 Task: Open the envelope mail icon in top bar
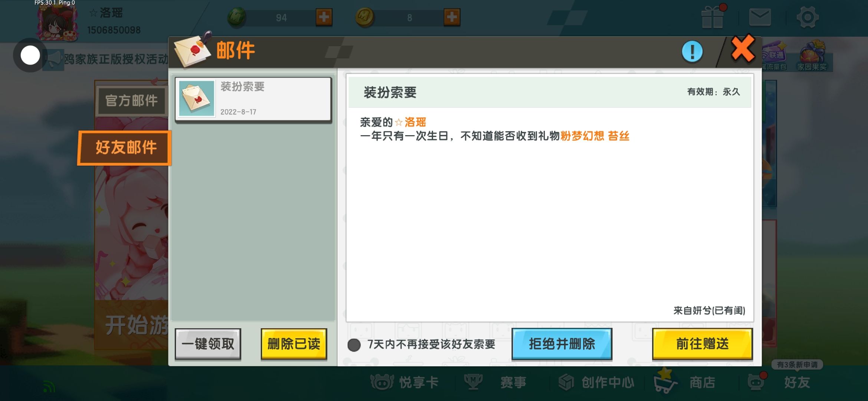click(760, 17)
